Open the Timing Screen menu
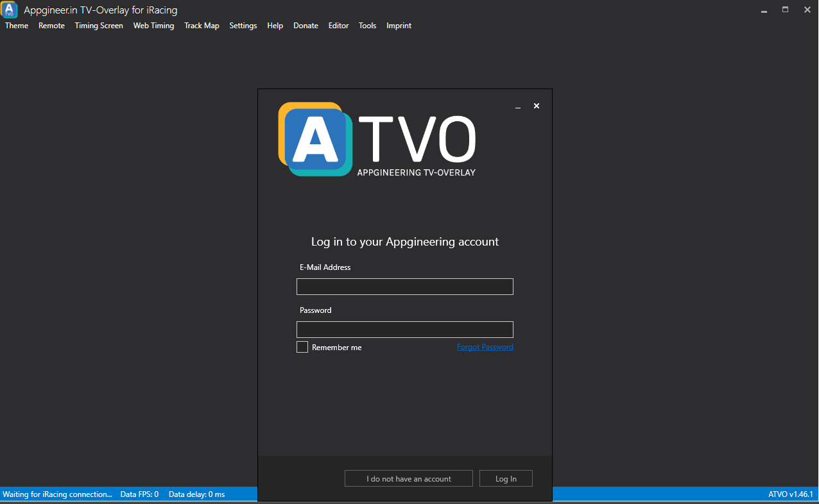 coord(99,26)
